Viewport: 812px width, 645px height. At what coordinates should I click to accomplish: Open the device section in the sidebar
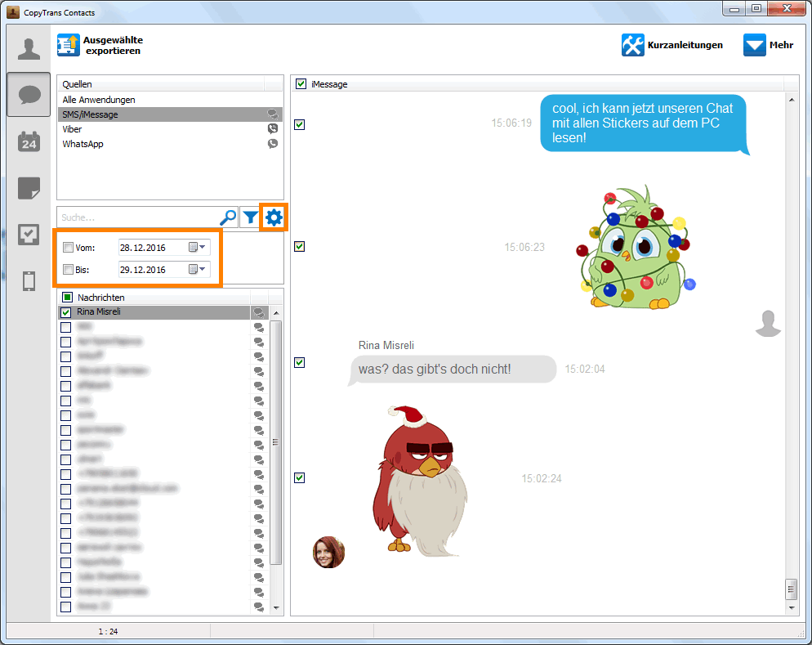point(29,280)
